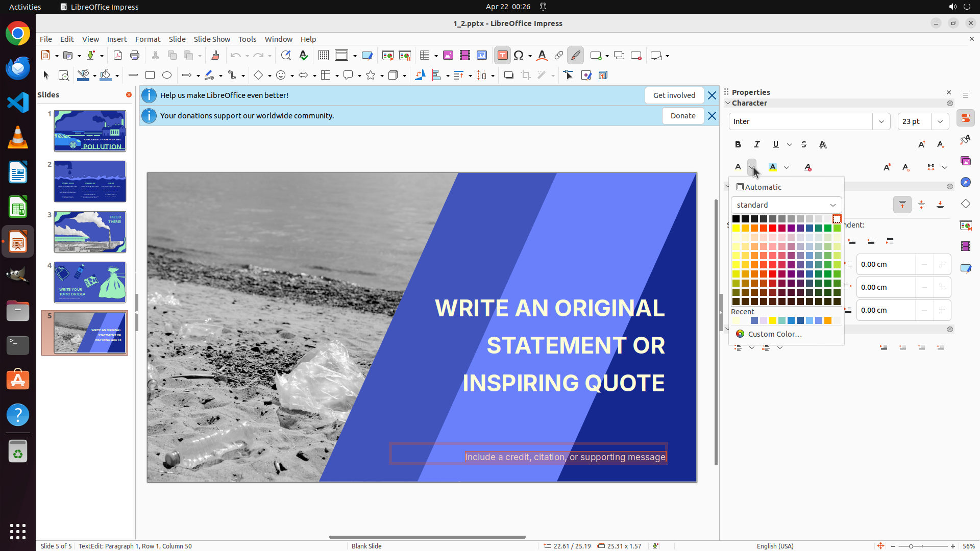The width and height of the screenshot is (980, 551).
Task: Open the Gallery sidebar deck icon
Action: [x=966, y=161]
